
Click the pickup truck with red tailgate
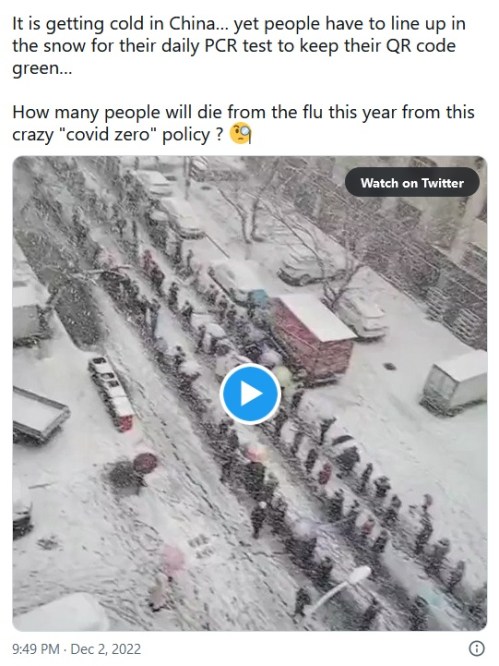pos(111,393)
